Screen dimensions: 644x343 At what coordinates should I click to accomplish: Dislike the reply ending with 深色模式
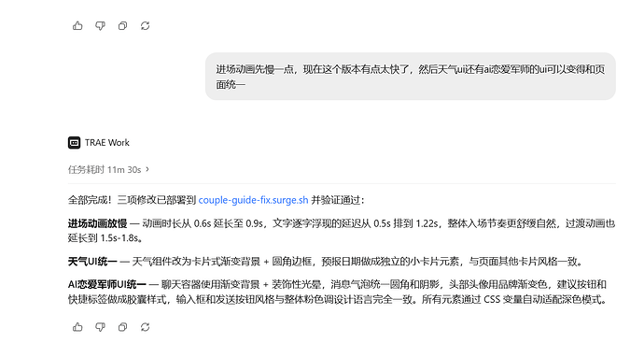(100, 327)
